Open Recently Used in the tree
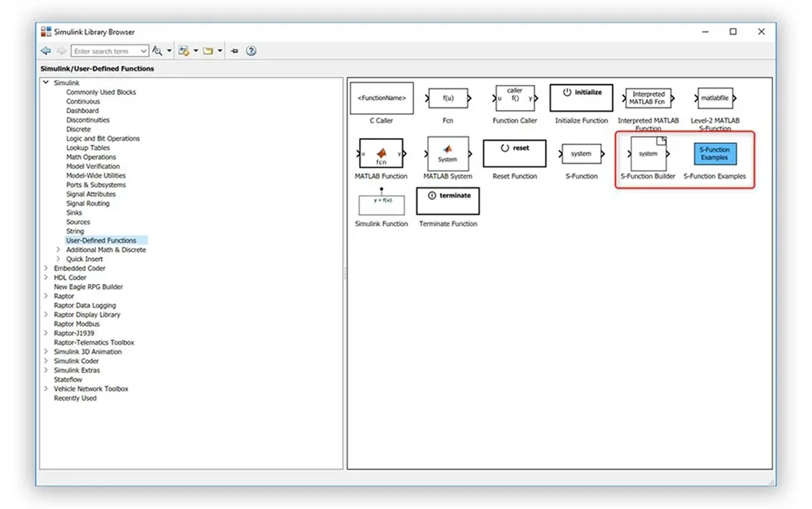Viewport: 812px width, 509px height. (x=75, y=398)
